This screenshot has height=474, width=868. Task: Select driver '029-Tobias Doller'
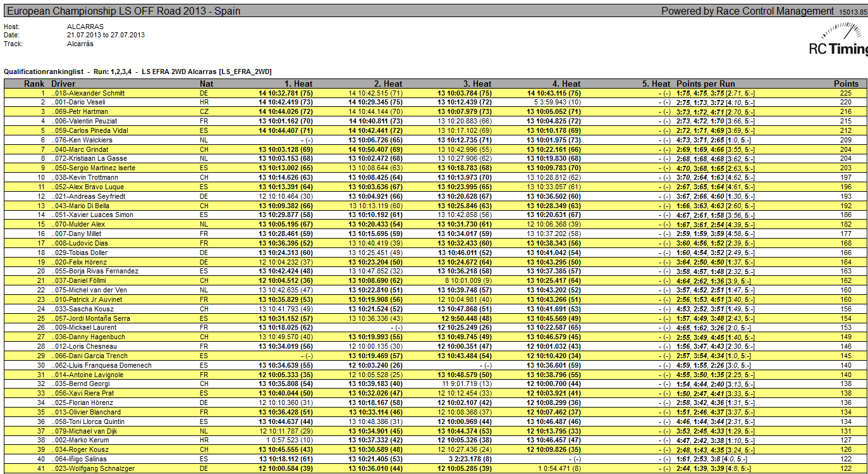pyautogui.click(x=80, y=252)
